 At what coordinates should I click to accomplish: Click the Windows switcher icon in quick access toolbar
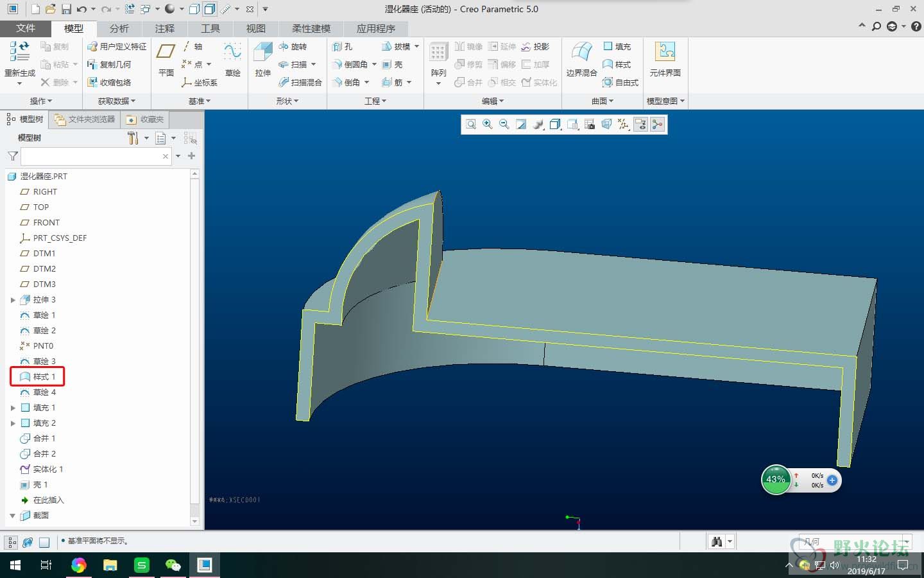point(146,9)
